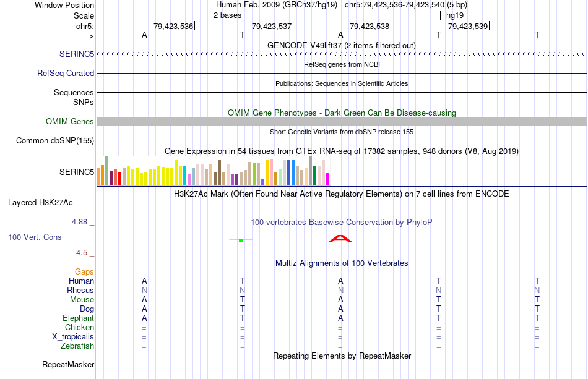Click SERINC5 label of GENCODE gene track
The width and height of the screenshot is (588, 379).
click(77, 54)
